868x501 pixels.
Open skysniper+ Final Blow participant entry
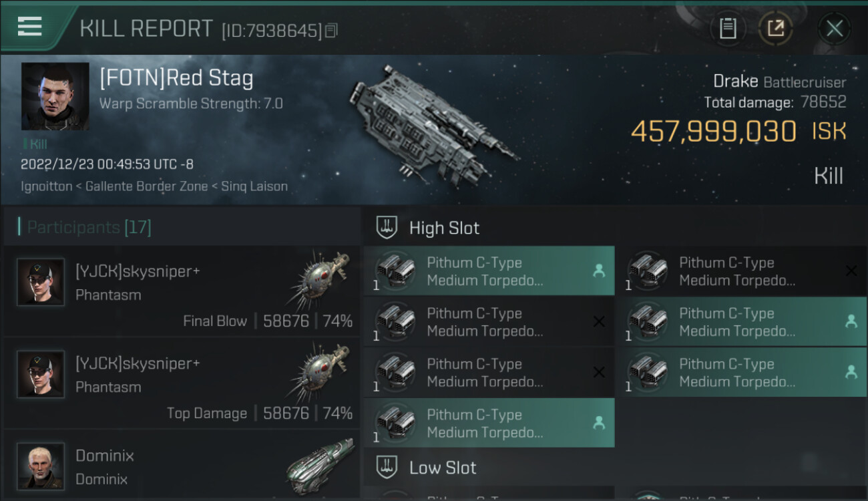(x=182, y=292)
